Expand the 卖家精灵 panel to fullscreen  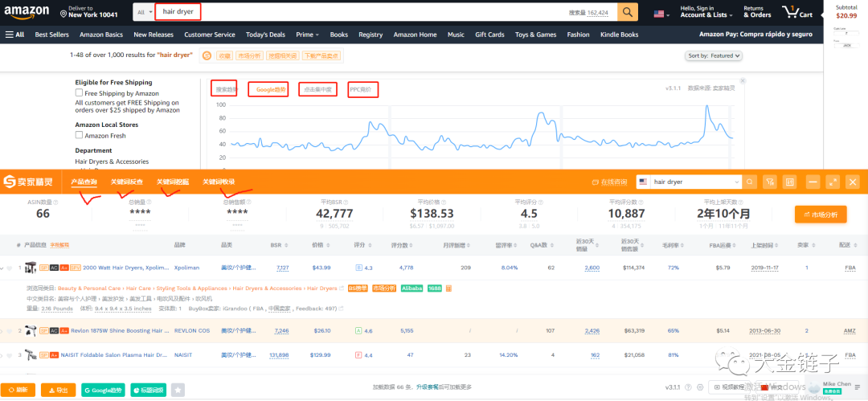click(x=833, y=182)
